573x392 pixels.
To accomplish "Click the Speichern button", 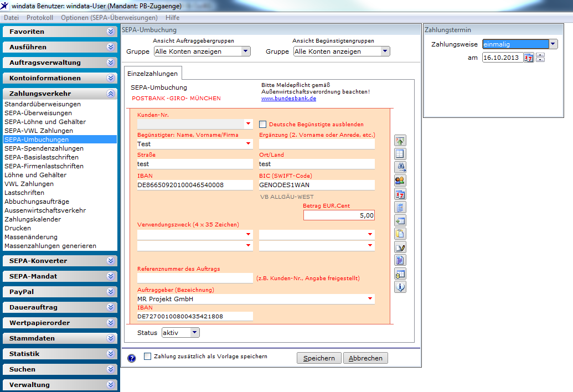I will pyautogui.click(x=319, y=358).
